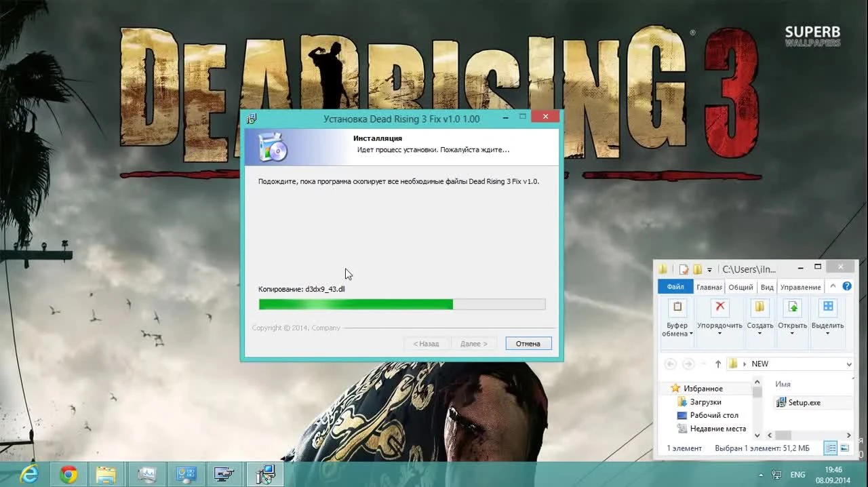Open the Quick Access Toolbar dropdown

point(709,269)
